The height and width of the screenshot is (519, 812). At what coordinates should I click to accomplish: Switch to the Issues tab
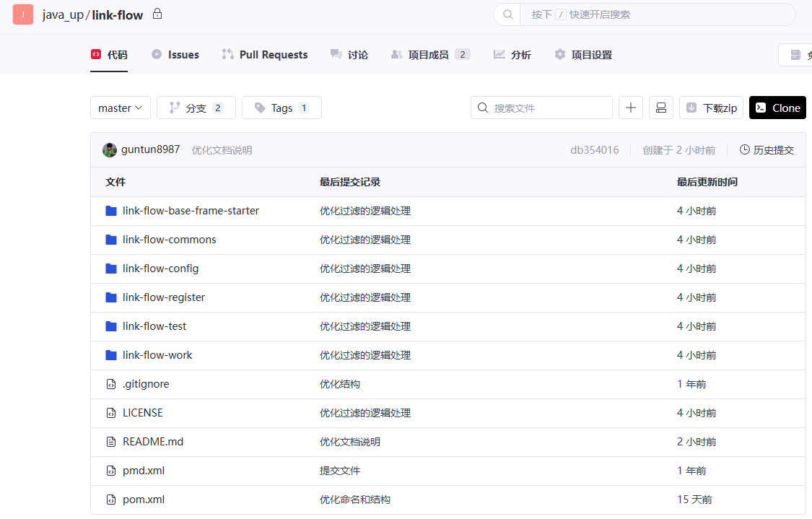click(x=175, y=55)
